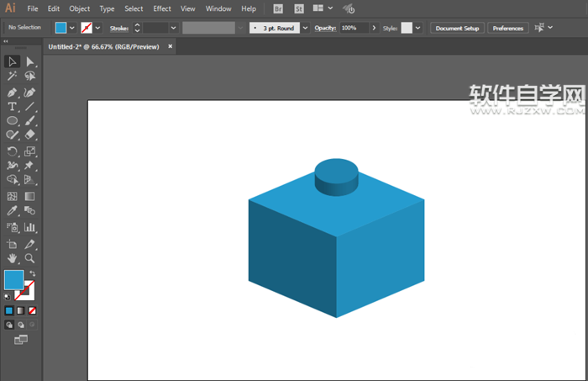Set paint mode to None
This screenshot has width=588, height=381.
[33, 310]
